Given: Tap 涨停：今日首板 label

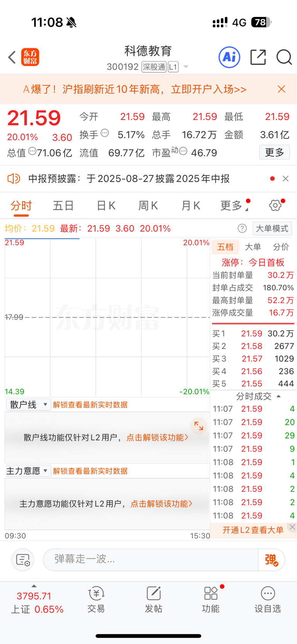Looking at the screenshot, I should pos(253,262).
